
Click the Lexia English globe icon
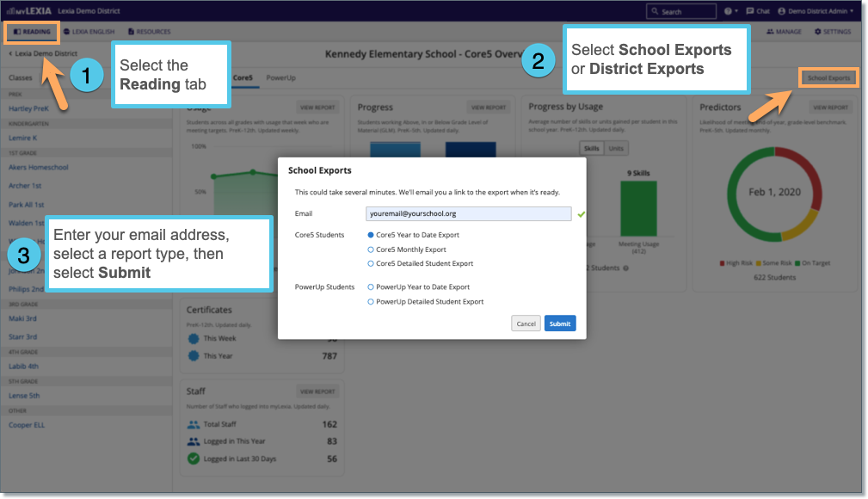66,32
